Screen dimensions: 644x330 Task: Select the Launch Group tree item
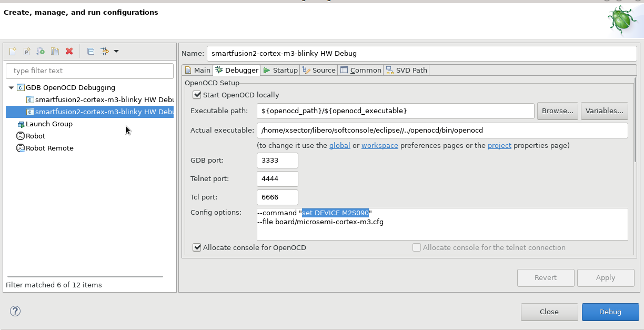coord(49,124)
